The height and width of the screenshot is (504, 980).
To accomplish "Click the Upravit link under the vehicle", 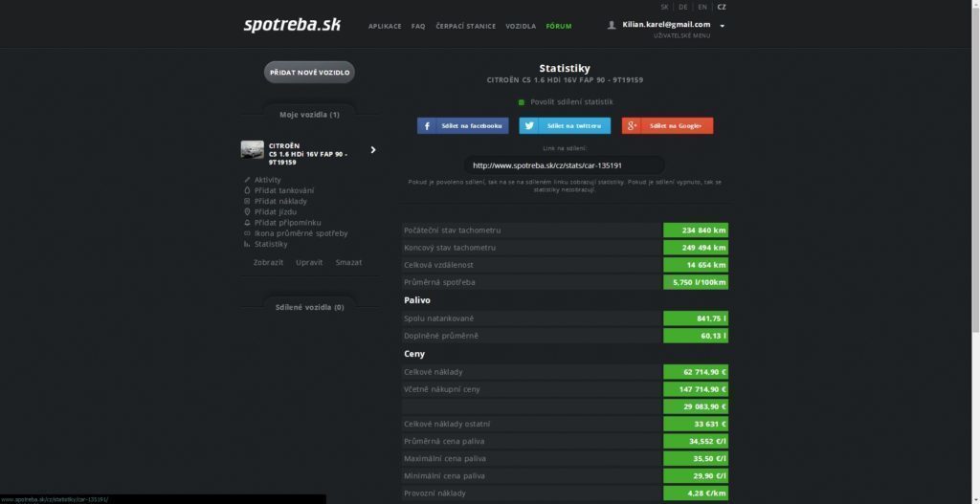I will tap(309, 263).
